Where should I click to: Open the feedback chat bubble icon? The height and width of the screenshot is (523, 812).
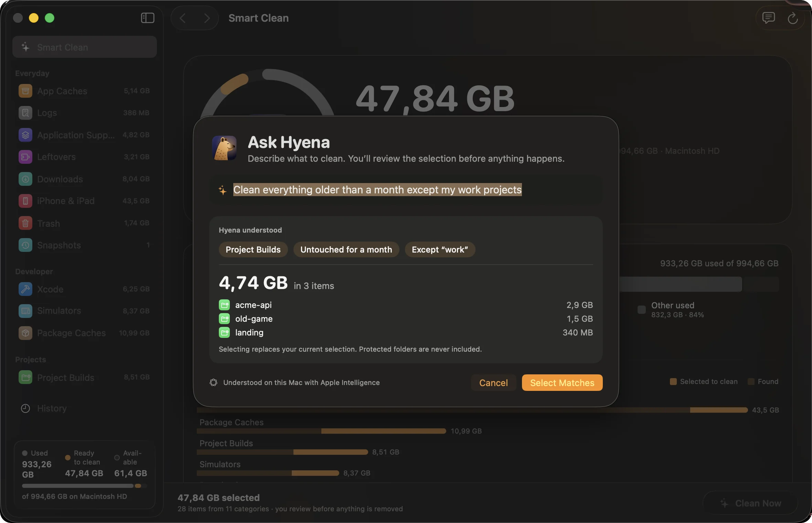768,18
